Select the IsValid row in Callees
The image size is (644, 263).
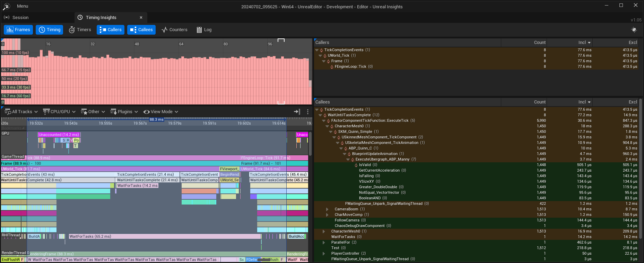[476, 165]
